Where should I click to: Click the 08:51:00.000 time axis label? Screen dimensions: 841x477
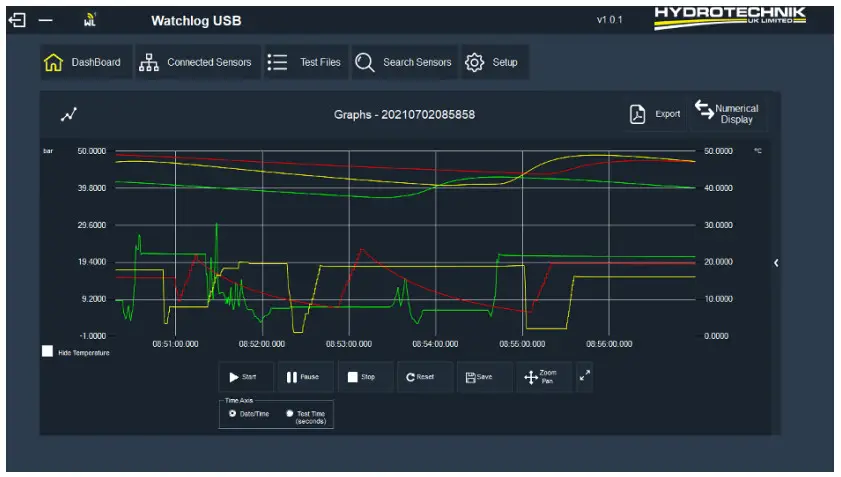pyautogui.click(x=175, y=344)
